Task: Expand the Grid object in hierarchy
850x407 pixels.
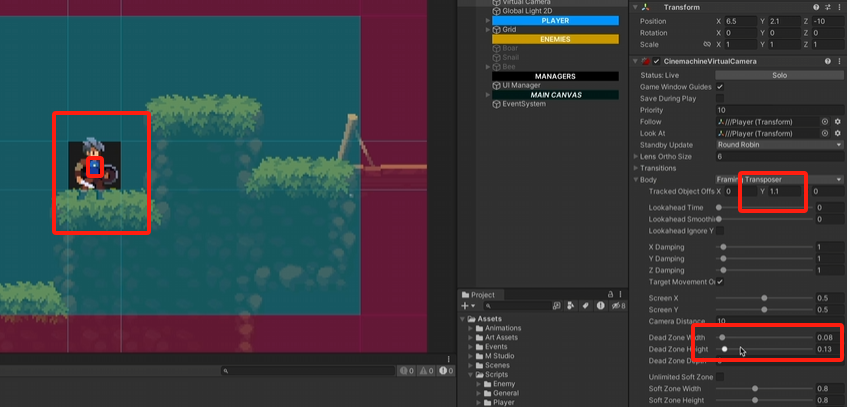Action: [x=488, y=30]
